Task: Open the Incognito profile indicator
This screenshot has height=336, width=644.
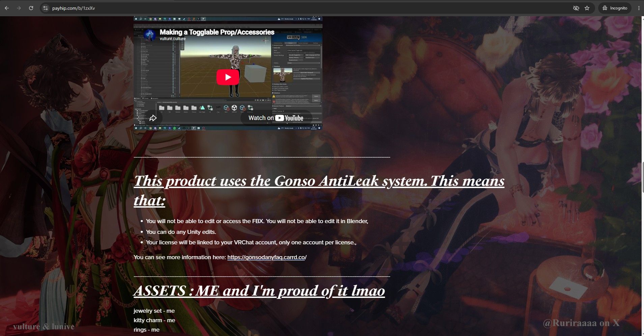Action: pos(615,8)
